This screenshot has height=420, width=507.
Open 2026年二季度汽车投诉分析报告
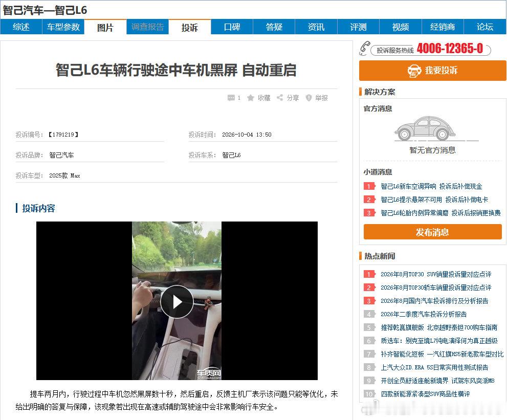tap(424, 314)
